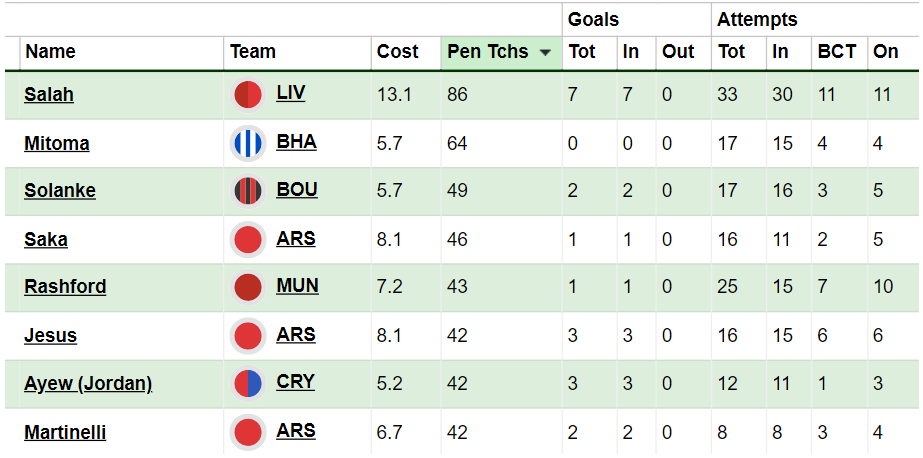Sort by Name column header
This screenshot has width=923, height=458.
[x=51, y=52]
